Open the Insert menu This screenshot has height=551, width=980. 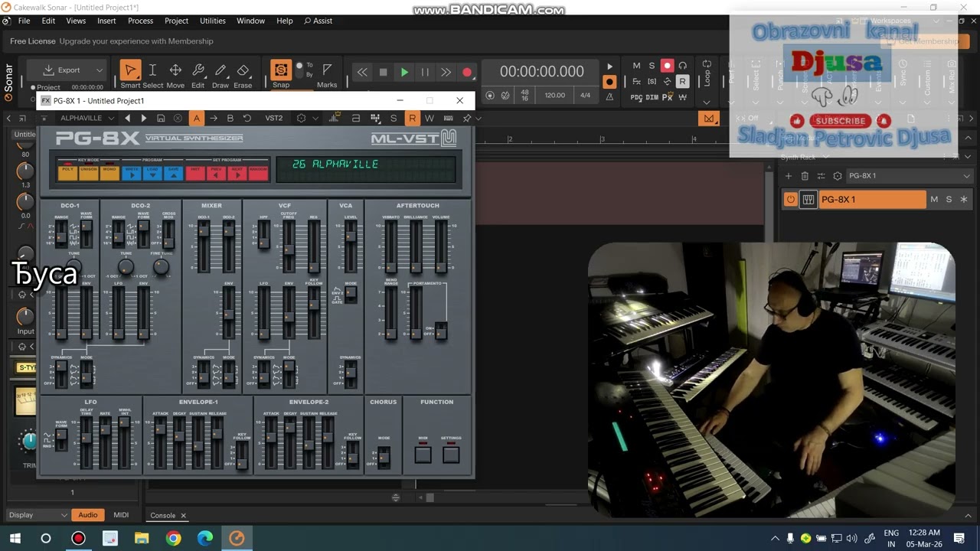pos(106,21)
